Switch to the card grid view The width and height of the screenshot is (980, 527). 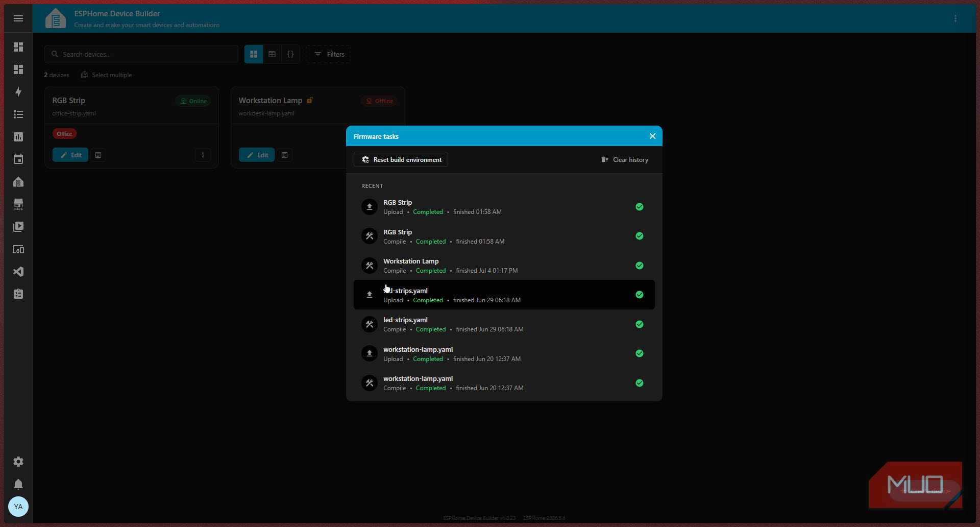click(254, 54)
